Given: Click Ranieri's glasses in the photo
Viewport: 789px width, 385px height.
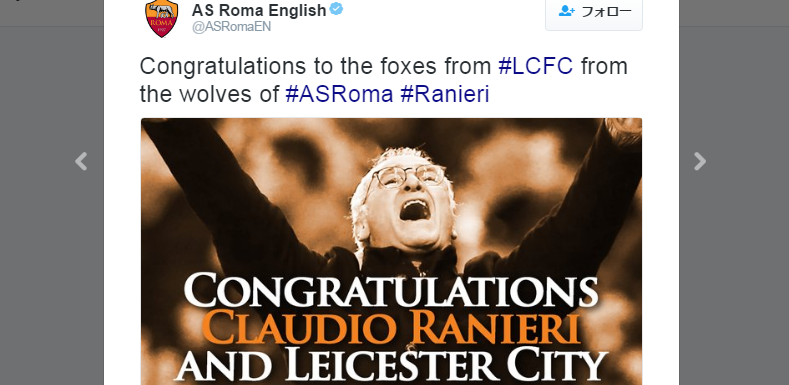Looking at the screenshot, I should [x=409, y=176].
